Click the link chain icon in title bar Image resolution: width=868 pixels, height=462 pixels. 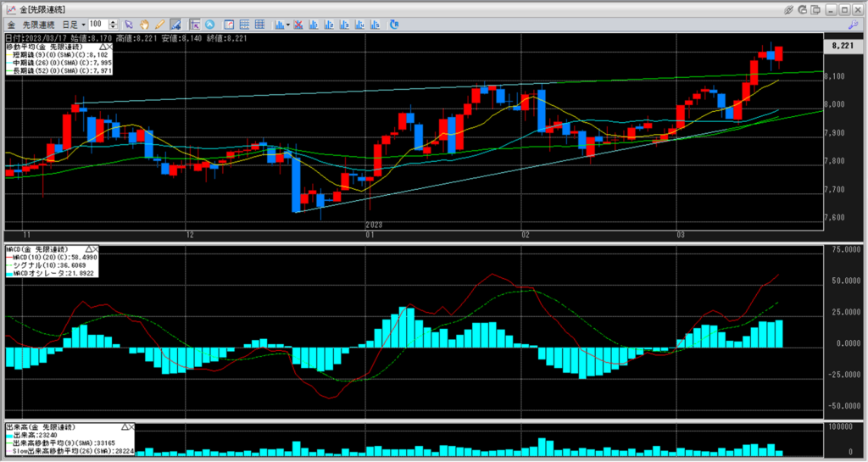pyautogui.click(x=788, y=8)
